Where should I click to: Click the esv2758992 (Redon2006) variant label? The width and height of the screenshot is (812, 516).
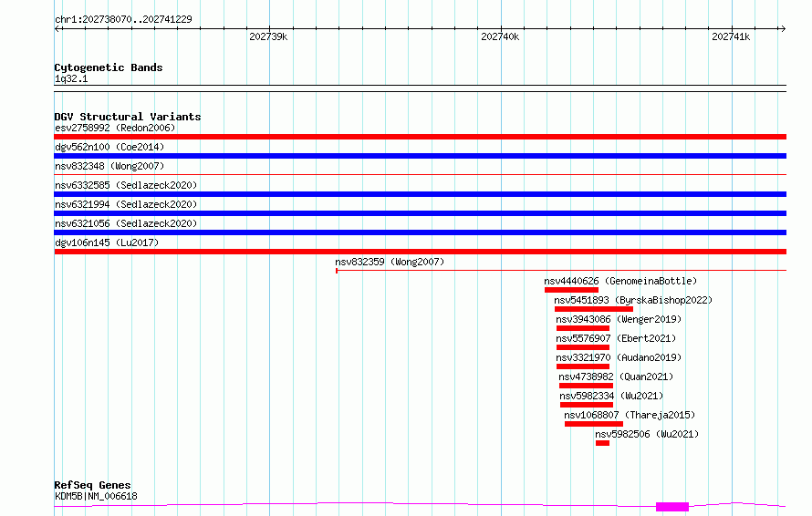(x=115, y=128)
